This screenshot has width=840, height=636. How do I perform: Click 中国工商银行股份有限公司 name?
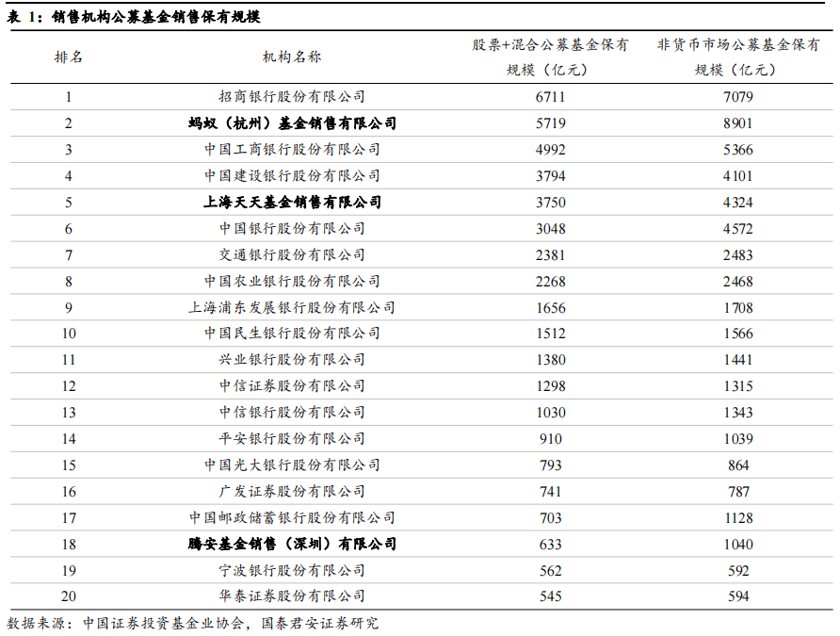[x=292, y=149]
